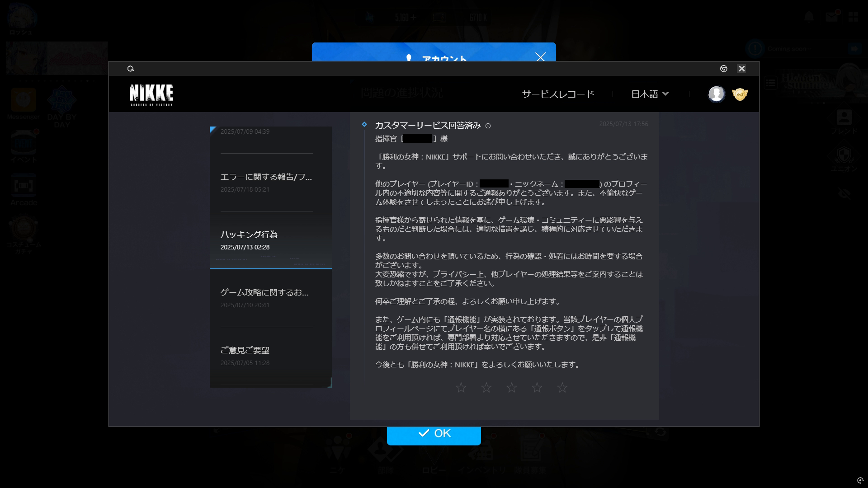Close the support window with X
The image size is (868, 488).
coord(741,69)
